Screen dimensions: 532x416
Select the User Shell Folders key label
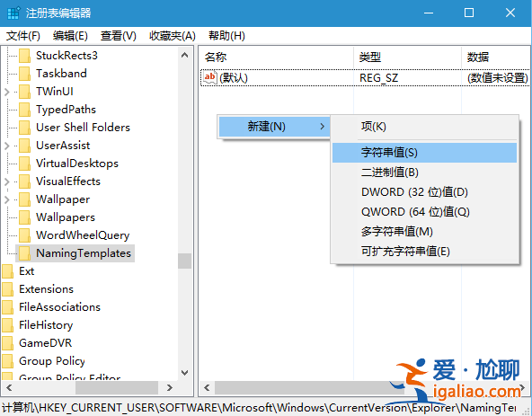pyautogui.click(x=83, y=128)
